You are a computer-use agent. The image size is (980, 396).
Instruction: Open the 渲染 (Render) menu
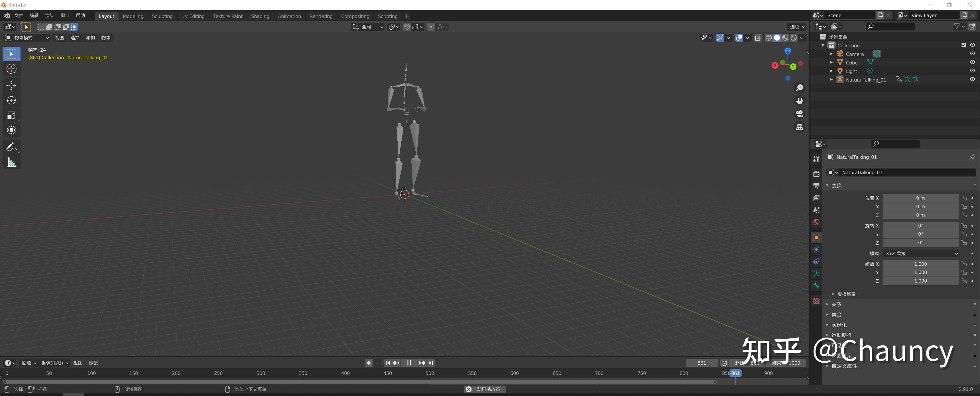click(x=50, y=16)
